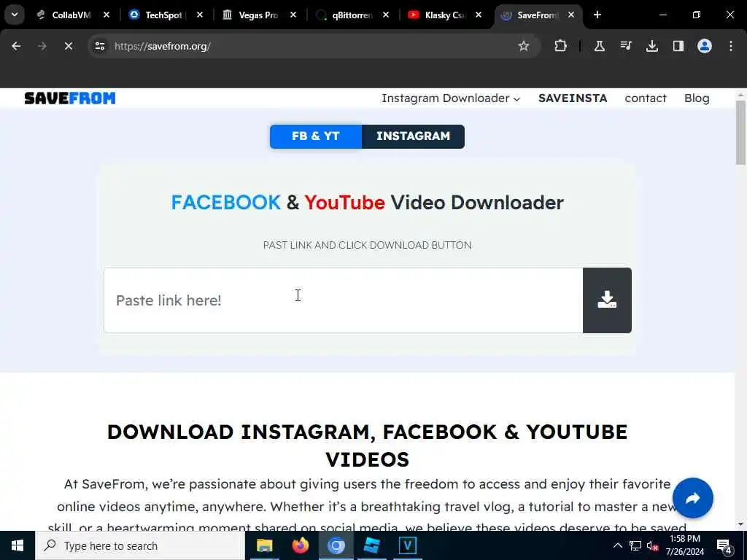Open the profile avatar menu
Image resolution: width=747 pixels, height=560 pixels.
point(705,46)
